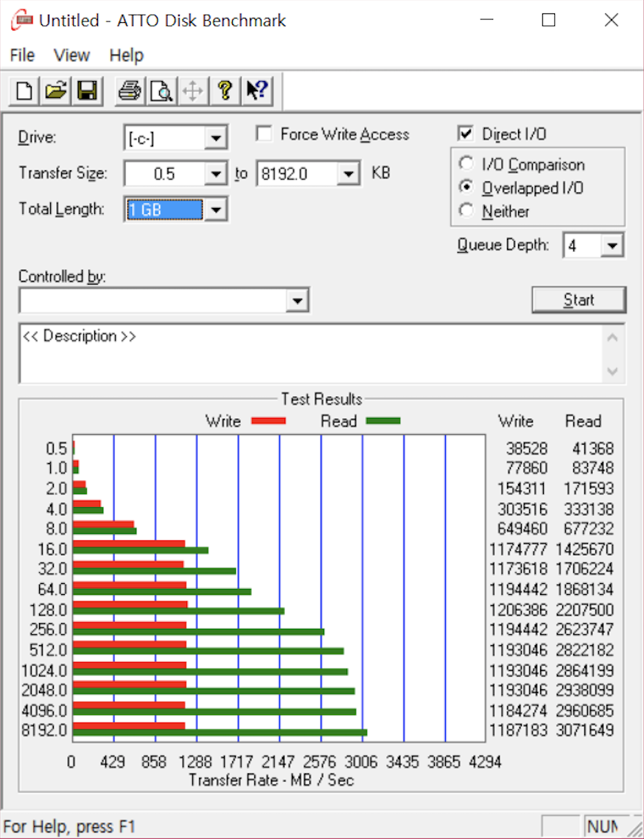Select the Neither radio button
Screen dimensions: 644x839
coord(466,210)
